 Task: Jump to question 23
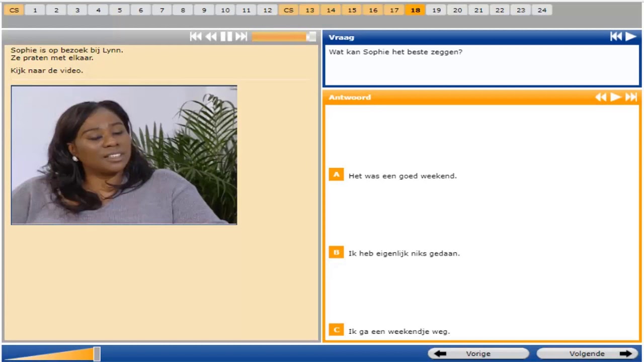(x=521, y=10)
